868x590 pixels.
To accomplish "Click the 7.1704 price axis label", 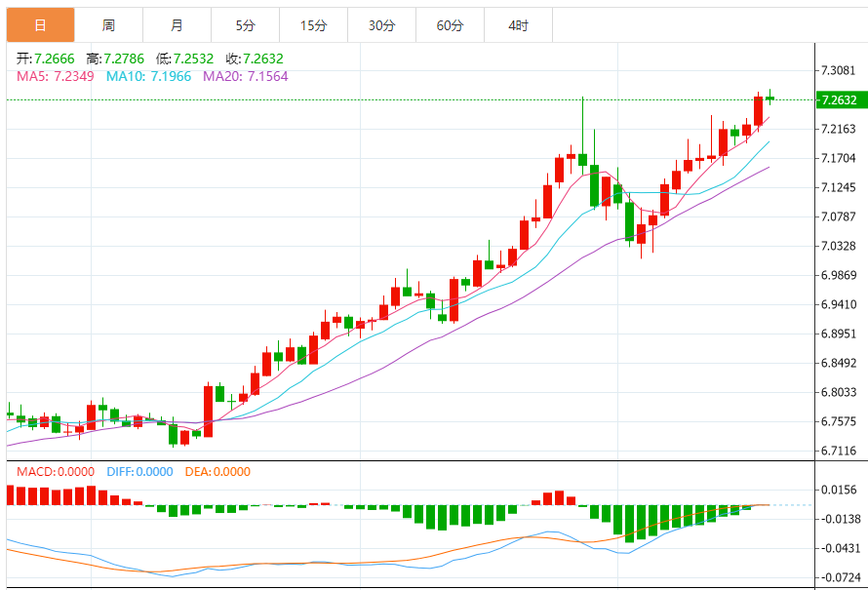I will [838, 158].
